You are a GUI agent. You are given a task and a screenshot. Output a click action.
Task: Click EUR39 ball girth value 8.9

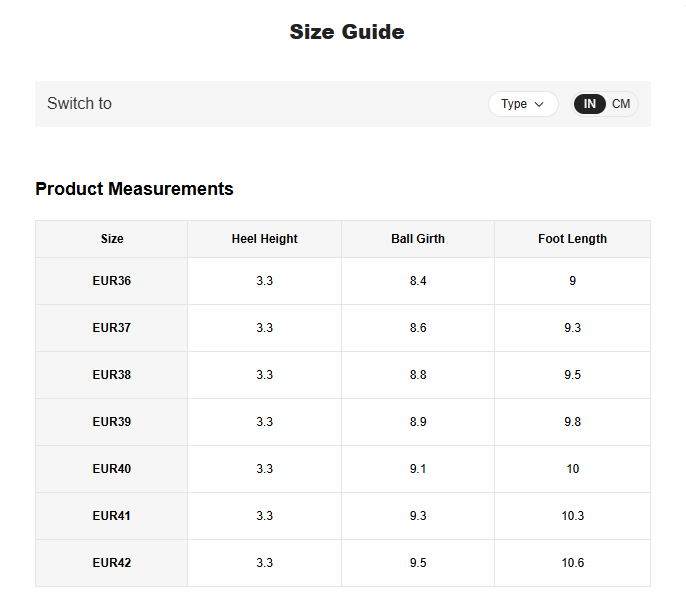pyautogui.click(x=418, y=422)
